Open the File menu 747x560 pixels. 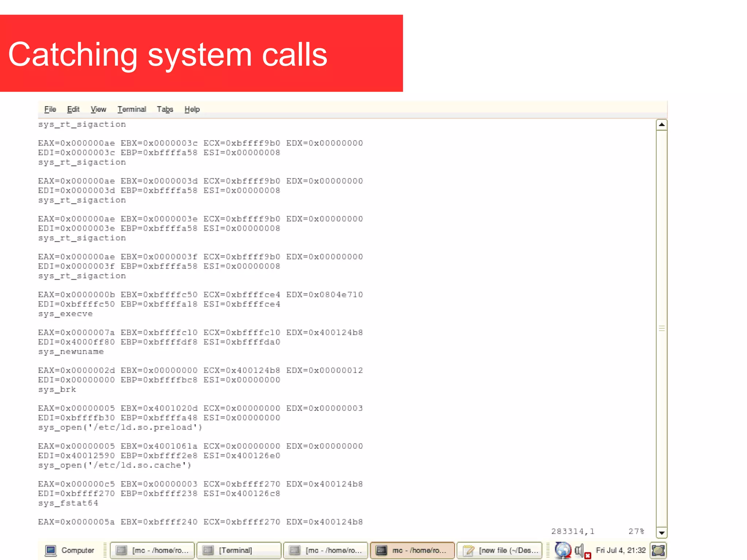(50, 109)
